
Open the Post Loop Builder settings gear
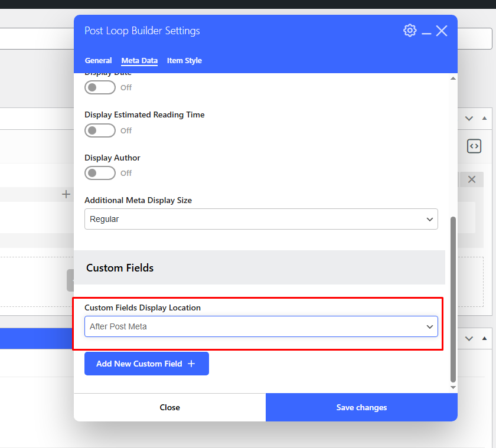[410, 31]
